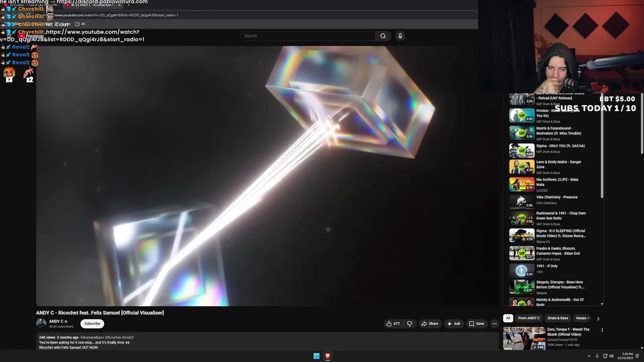Play Sigma - R U SLEEPING thumbnail

pyautogui.click(x=522, y=236)
